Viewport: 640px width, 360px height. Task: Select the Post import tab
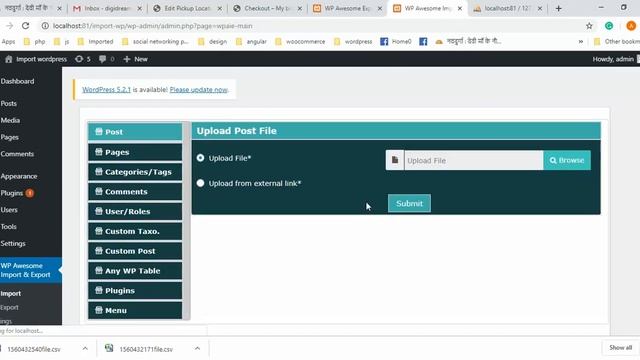(135, 132)
